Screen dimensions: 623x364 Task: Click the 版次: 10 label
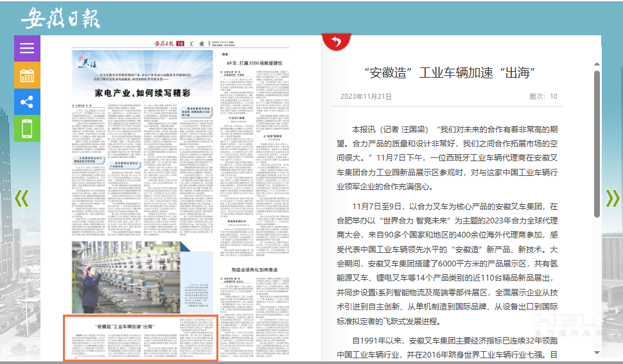click(x=543, y=96)
